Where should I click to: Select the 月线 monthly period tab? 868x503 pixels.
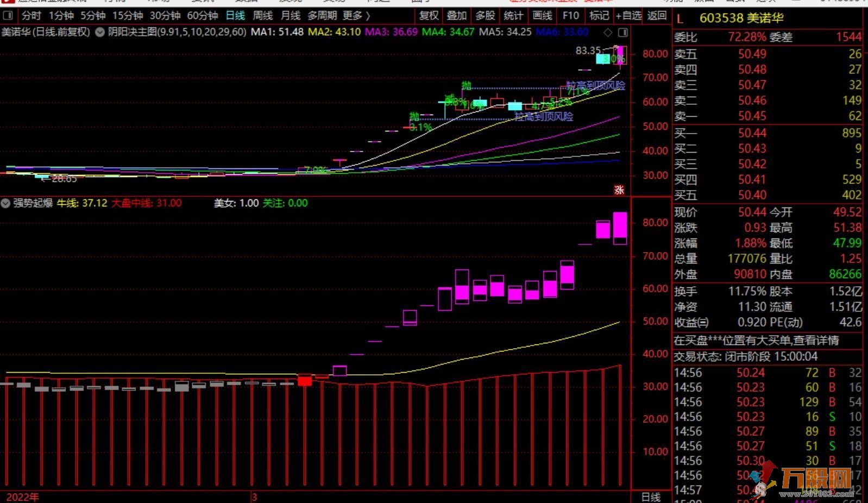click(291, 16)
